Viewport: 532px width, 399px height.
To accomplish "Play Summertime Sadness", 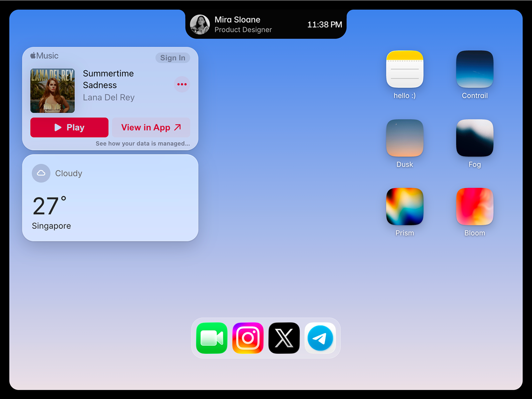I will coord(69,127).
